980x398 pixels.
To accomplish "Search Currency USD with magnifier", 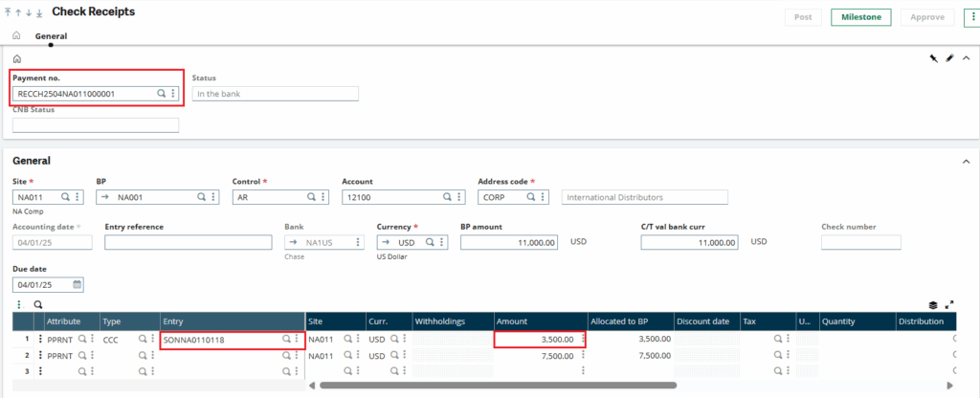I will tap(430, 242).
